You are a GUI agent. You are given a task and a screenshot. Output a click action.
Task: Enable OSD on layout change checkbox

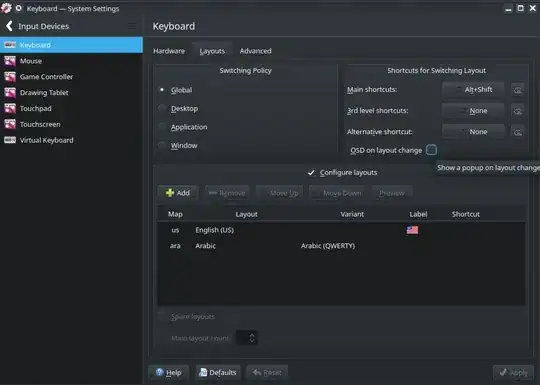click(431, 150)
